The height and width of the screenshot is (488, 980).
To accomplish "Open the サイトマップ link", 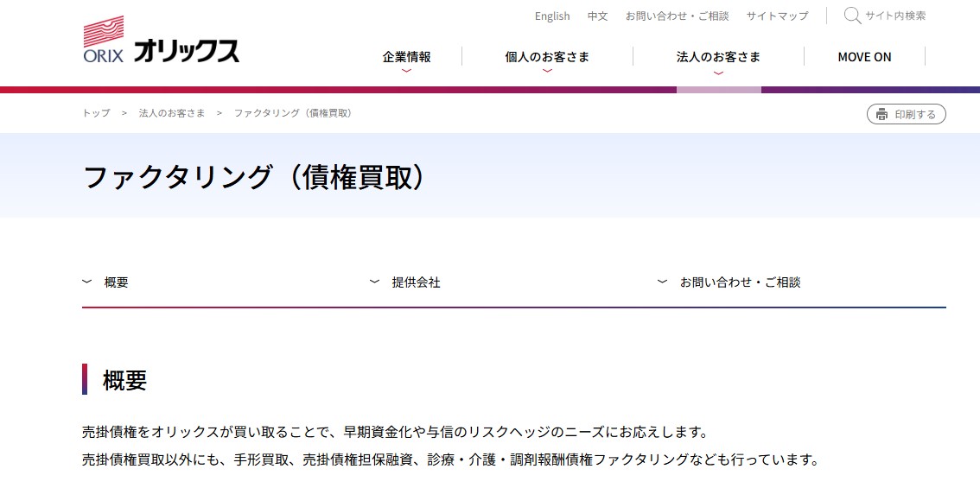I will [777, 16].
